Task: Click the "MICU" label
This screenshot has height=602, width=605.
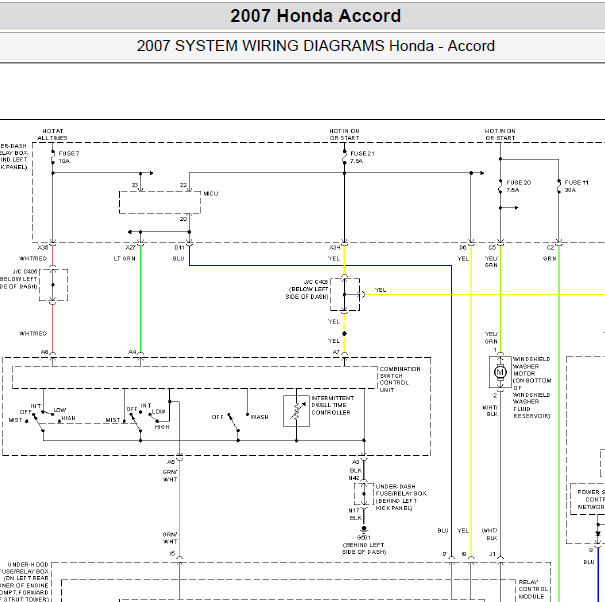Action: click(x=211, y=193)
